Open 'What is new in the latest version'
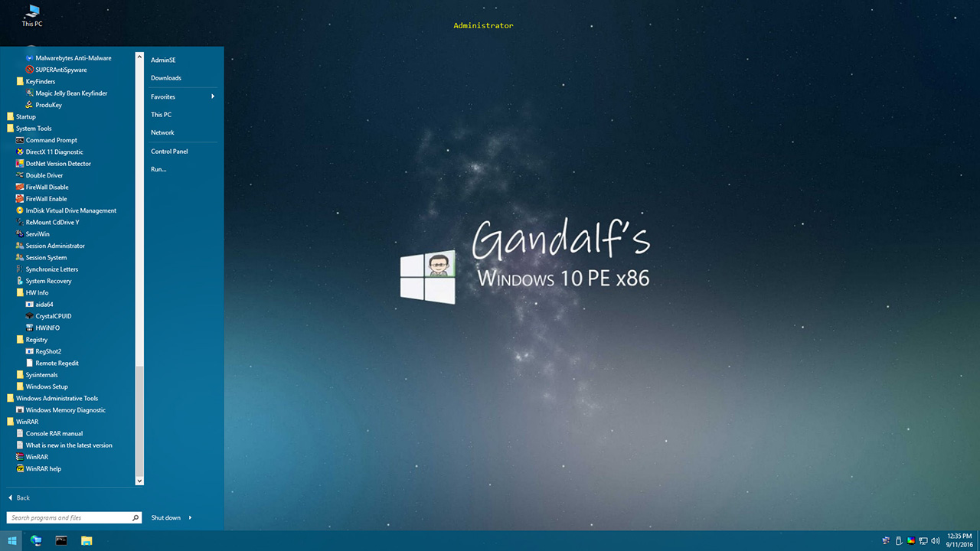Viewport: 980px width, 551px height. click(64, 445)
